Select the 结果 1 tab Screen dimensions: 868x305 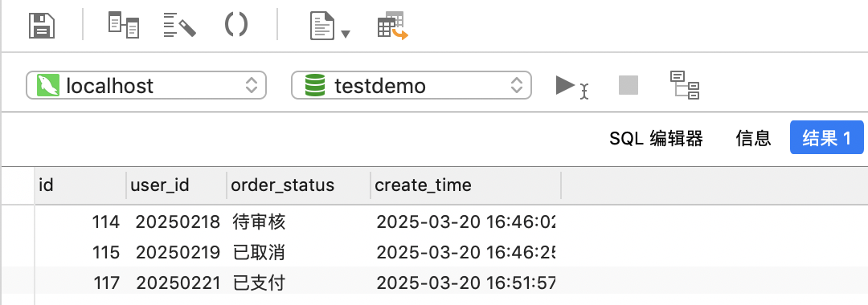[826, 137]
